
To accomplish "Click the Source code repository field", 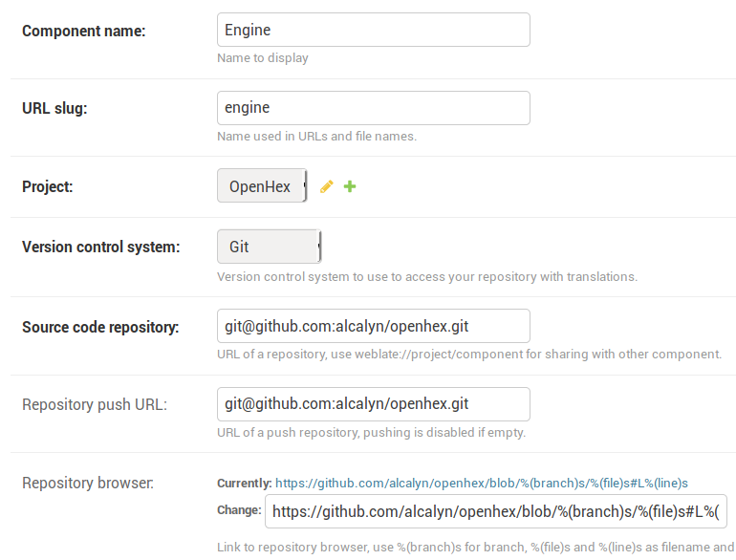I will click(x=374, y=326).
